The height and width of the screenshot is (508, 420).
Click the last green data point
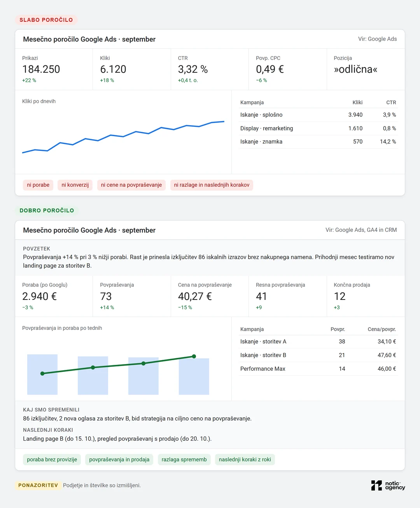(x=194, y=356)
